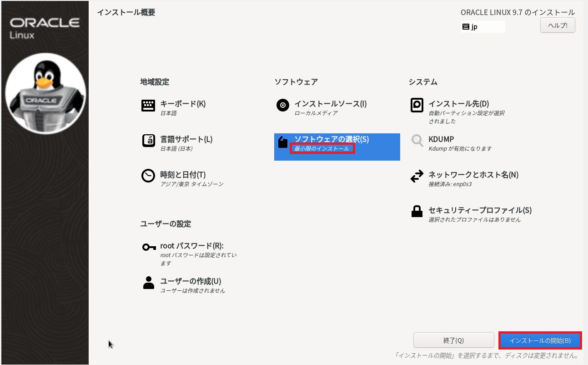
Task: Select the disc icon for インストールソース
Action: click(282, 106)
